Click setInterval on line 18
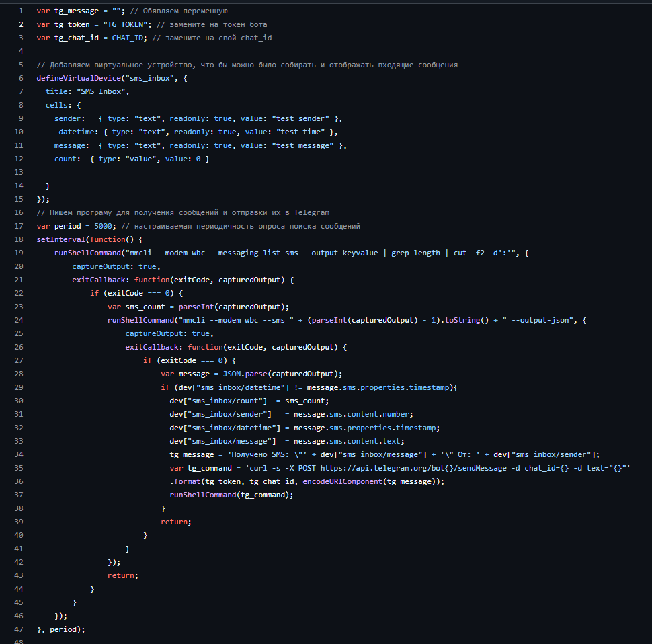This screenshot has width=652, height=644. [x=60, y=239]
